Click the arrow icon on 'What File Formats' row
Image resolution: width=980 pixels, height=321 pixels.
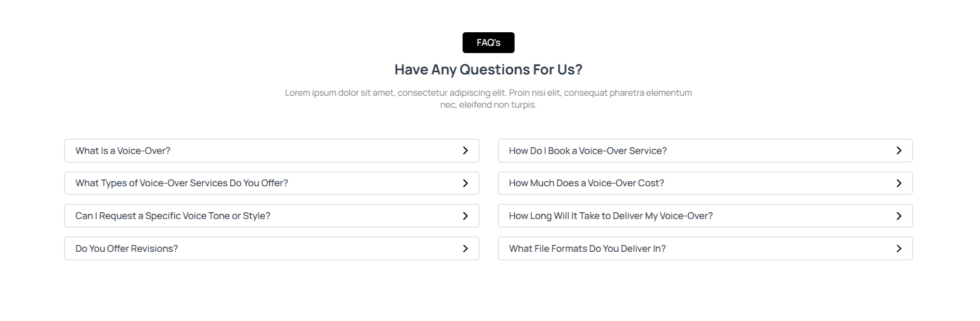point(899,249)
